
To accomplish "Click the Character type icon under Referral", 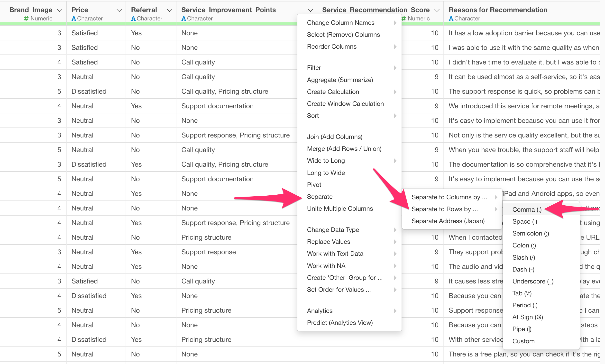I will tap(133, 18).
